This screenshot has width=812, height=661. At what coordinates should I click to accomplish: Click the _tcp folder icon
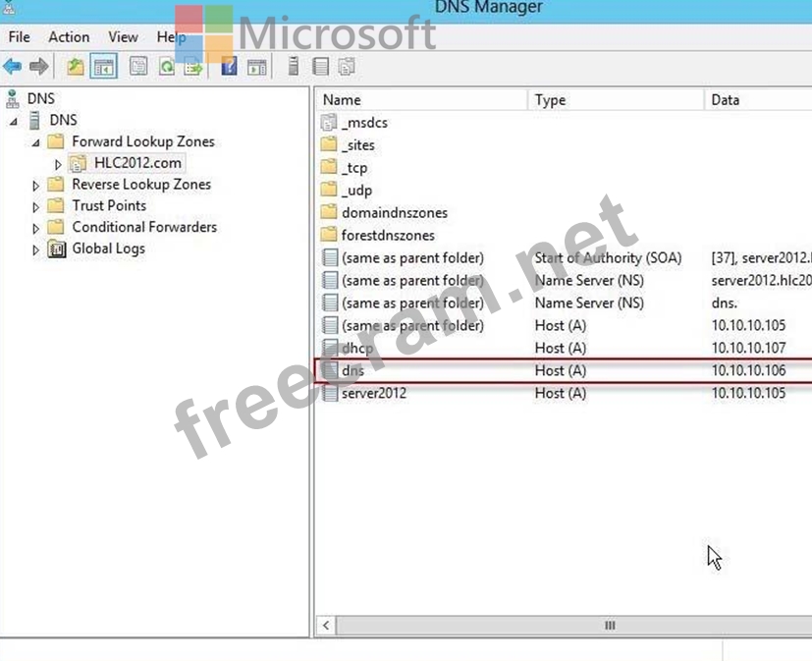coord(329,167)
